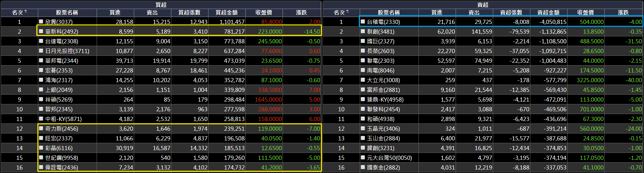Viewport: 644px width, 173px height.
Task: Click the stock name 國泰金(2882)
Action: pos(383,167)
